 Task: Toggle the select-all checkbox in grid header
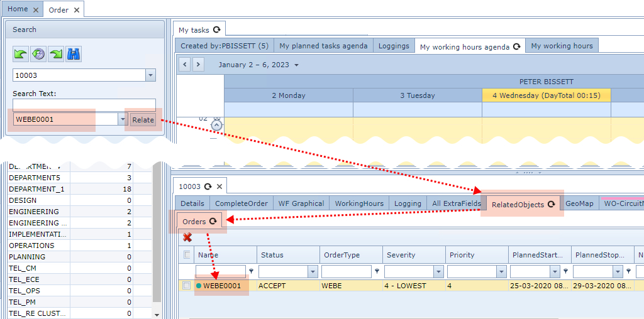point(186,255)
